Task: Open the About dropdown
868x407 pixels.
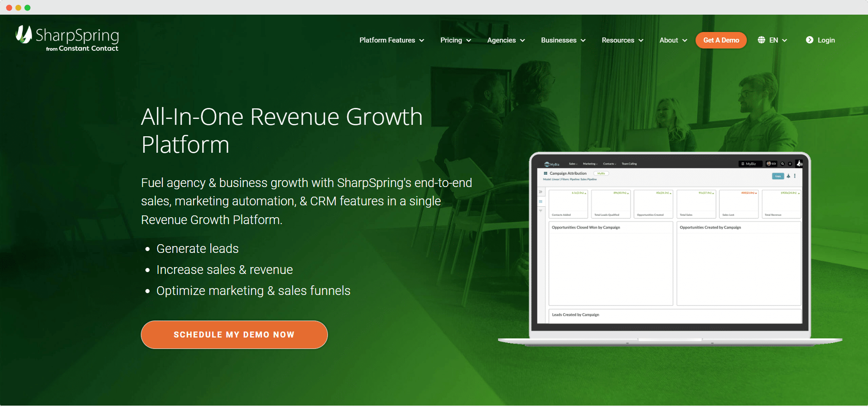Action: pyautogui.click(x=673, y=40)
